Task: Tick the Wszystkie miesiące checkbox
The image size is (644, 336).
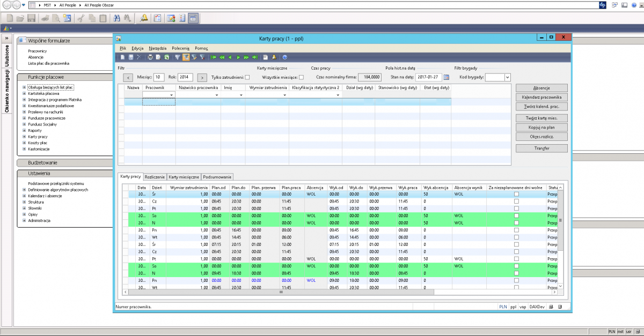Action: (301, 77)
